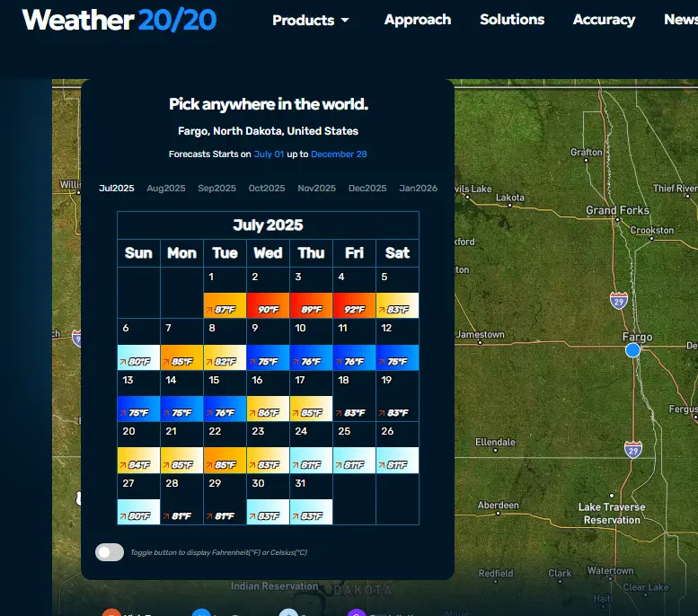Click the blue Fargo location marker
This screenshot has height=616, width=698.
pos(632,350)
